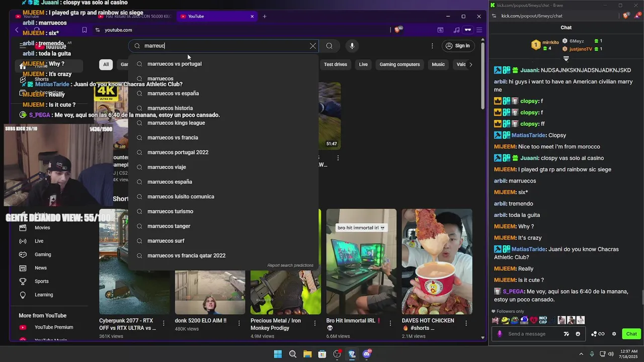Clear the YouTube search box text

pos(313,46)
